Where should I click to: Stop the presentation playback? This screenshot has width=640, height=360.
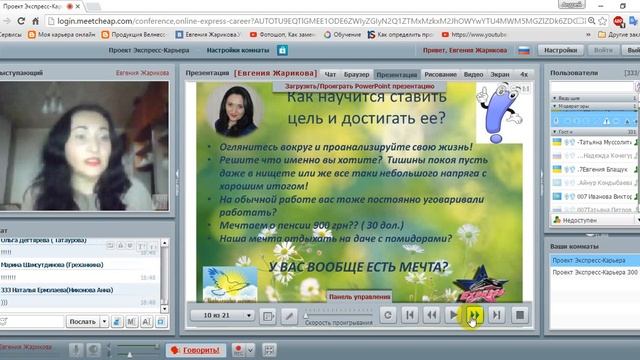pyautogui.click(x=520, y=315)
